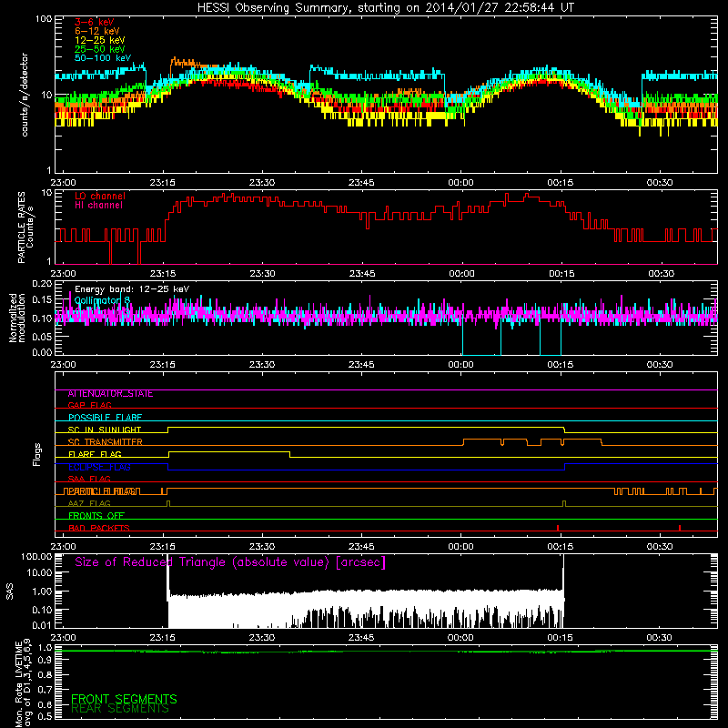Click the 00:00 tick label under the Flags plot
This screenshot has height=728, width=728.
[460, 547]
